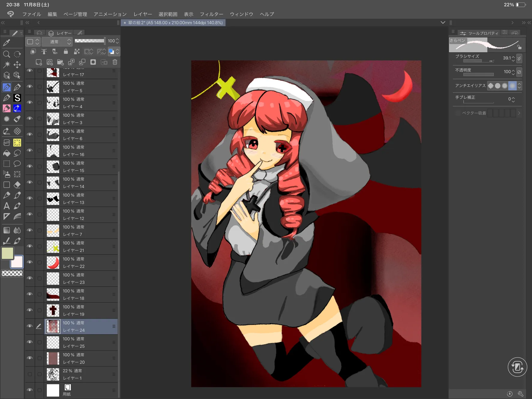This screenshot has height=399, width=532.
Task: Select the pink marker tool icon
Action: pos(6,108)
